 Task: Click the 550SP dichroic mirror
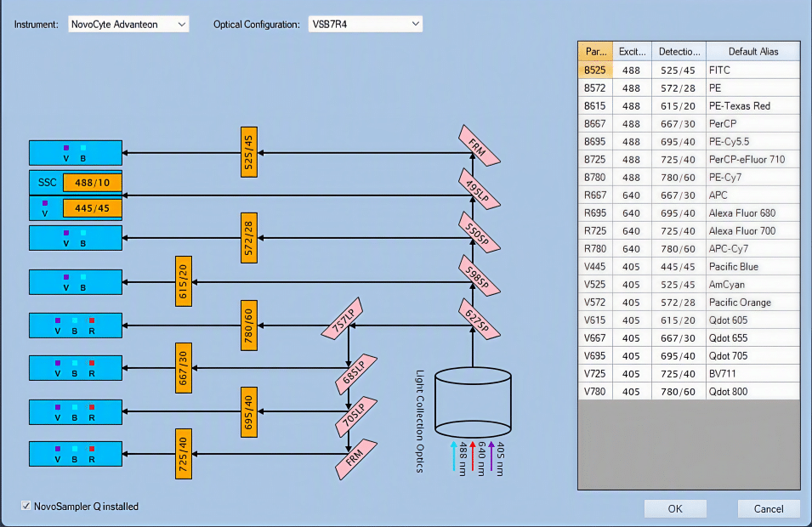pos(480,232)
